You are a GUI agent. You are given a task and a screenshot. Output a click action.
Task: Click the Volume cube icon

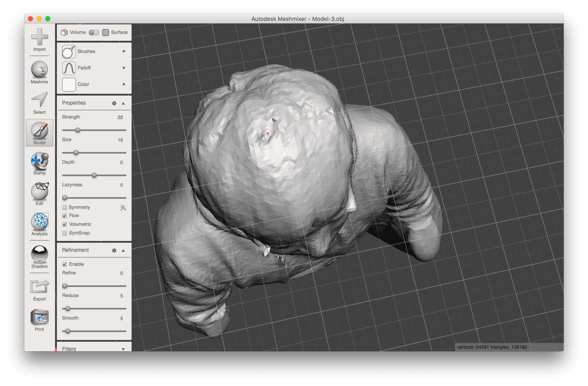(64, 32)
